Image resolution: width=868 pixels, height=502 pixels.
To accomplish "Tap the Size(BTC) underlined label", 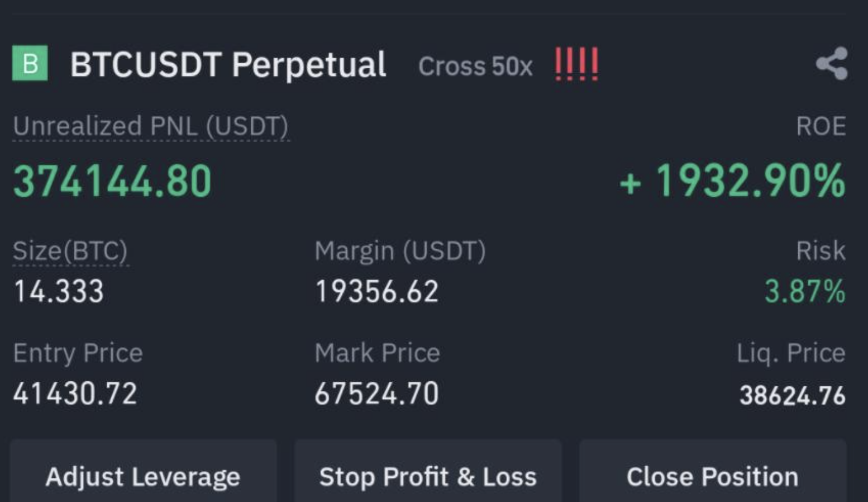I will (70, 251).
